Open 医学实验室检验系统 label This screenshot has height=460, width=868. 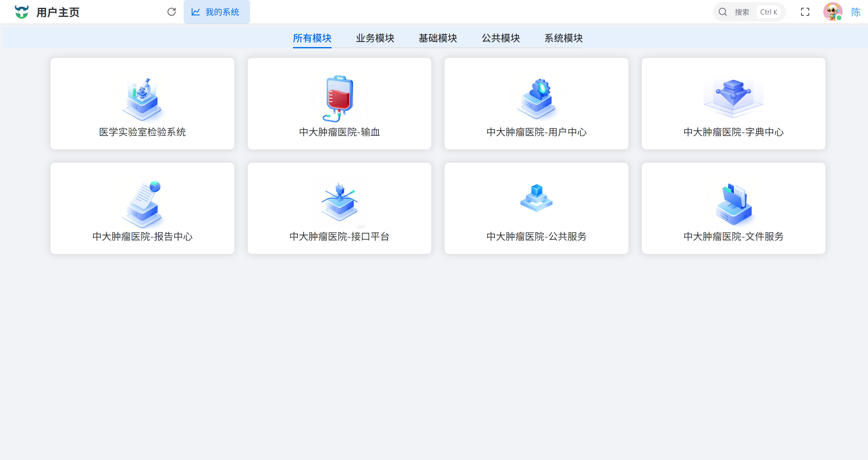pyautogui.click(x=142, y=132)
